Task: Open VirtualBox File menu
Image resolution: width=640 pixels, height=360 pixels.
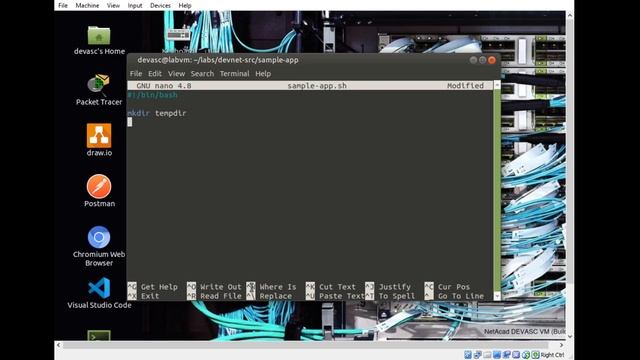Action: coord(63,5)
